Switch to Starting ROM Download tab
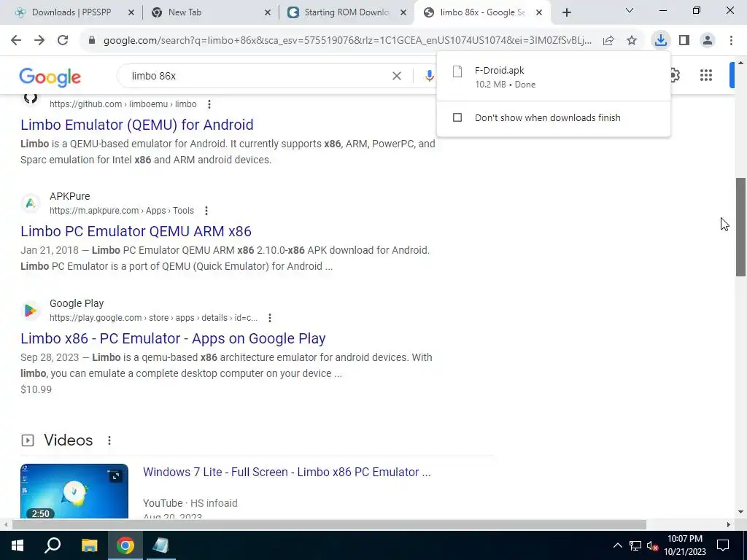 pos(347,12)
